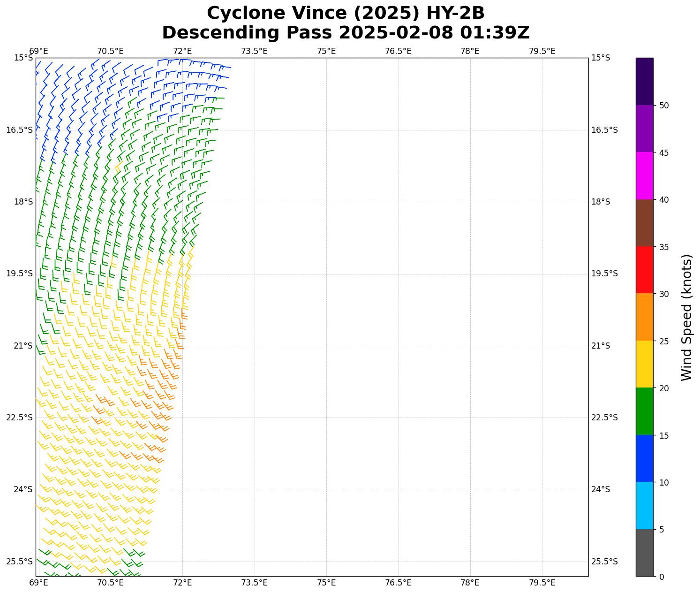The image size is (700, 593).
Task: Click the "Descending Pass 2025-02-08 01:39Z" subtitle
Action: pyautogui.click(x=346, y=33)
